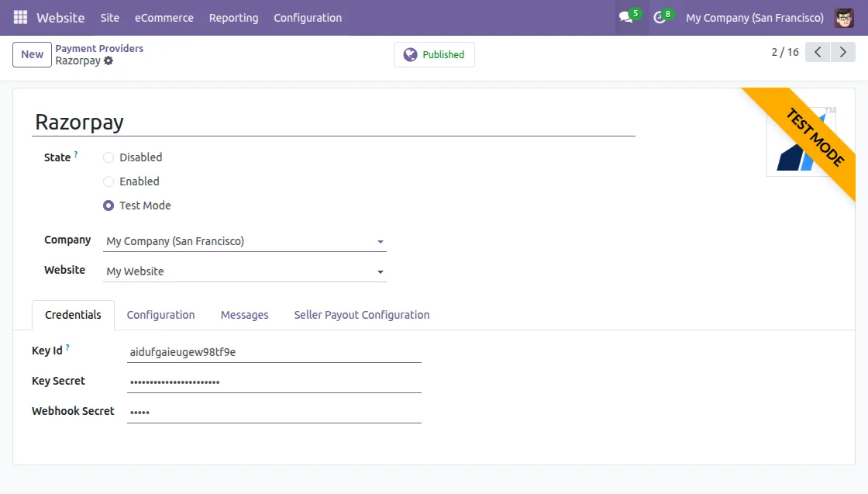Screen dimensions: 868x494
Task: Select the Disabled state radio button
Action: click(108, 157)
